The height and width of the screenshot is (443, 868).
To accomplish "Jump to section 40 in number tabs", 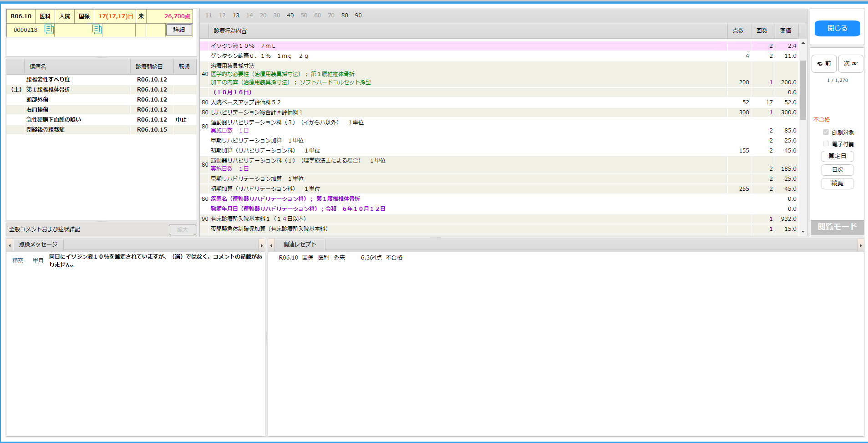I will click(x=290, y=15).
